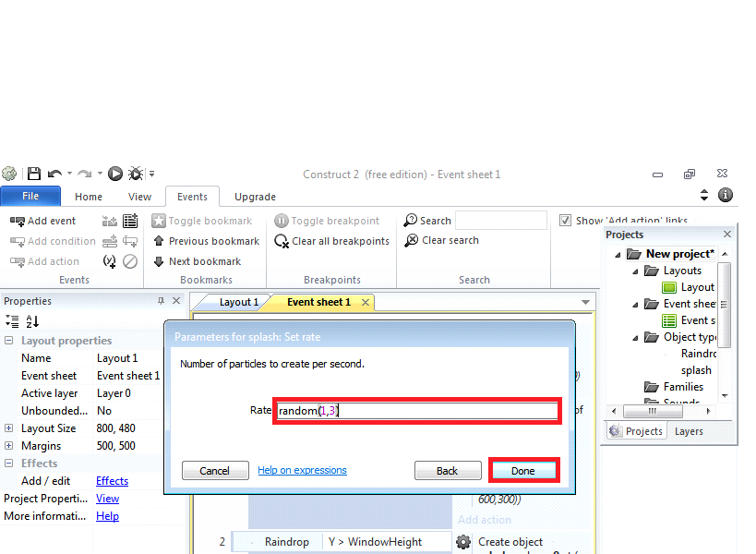Close the Properties panel
Viewport: 756px width, 554px height.
click(x=176, y=301)
